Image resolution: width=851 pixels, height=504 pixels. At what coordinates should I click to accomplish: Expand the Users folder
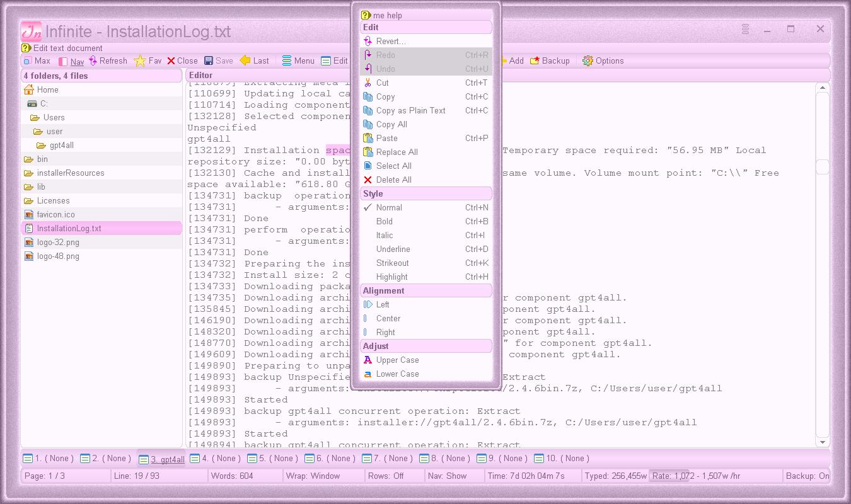pyautogui.click(x=101, y=117)
